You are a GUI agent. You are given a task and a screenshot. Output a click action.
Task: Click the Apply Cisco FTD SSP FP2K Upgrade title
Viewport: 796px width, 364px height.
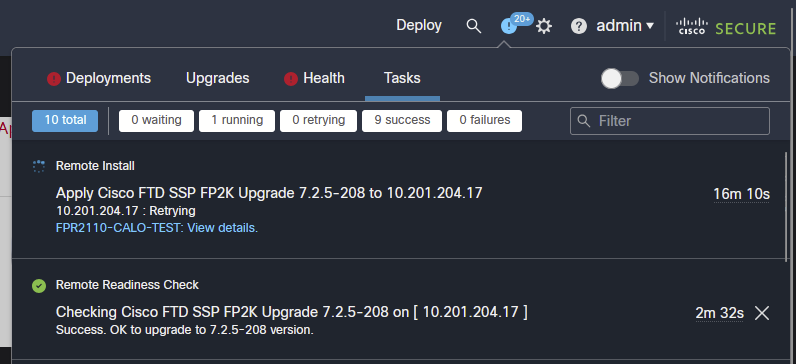[x=269, y=193]
